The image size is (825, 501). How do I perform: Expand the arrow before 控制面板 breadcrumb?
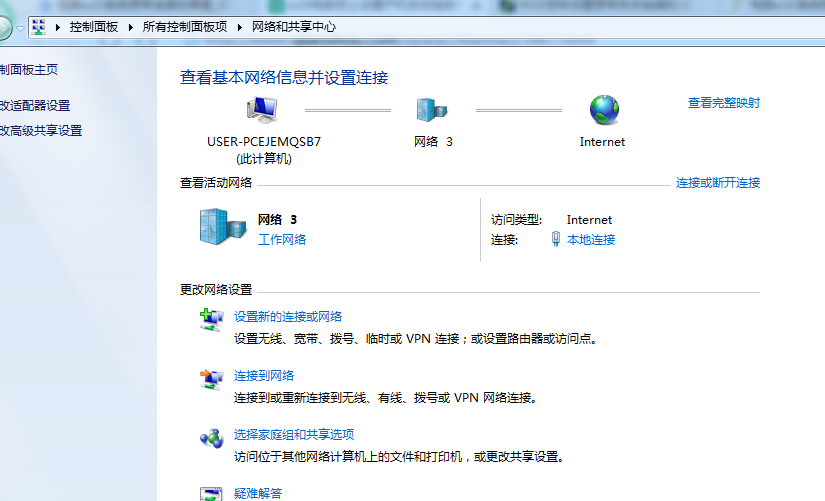point(57,27)
